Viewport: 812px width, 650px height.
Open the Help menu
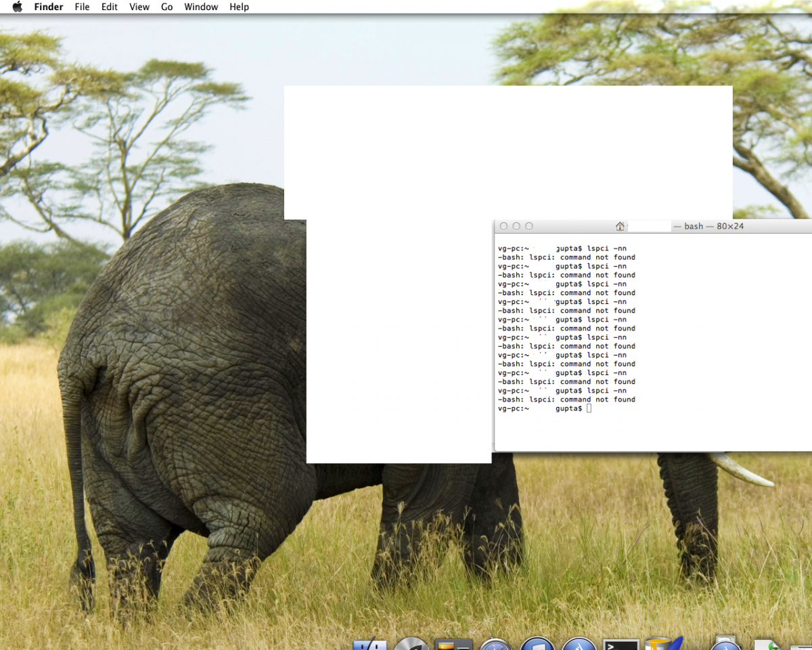239,7
